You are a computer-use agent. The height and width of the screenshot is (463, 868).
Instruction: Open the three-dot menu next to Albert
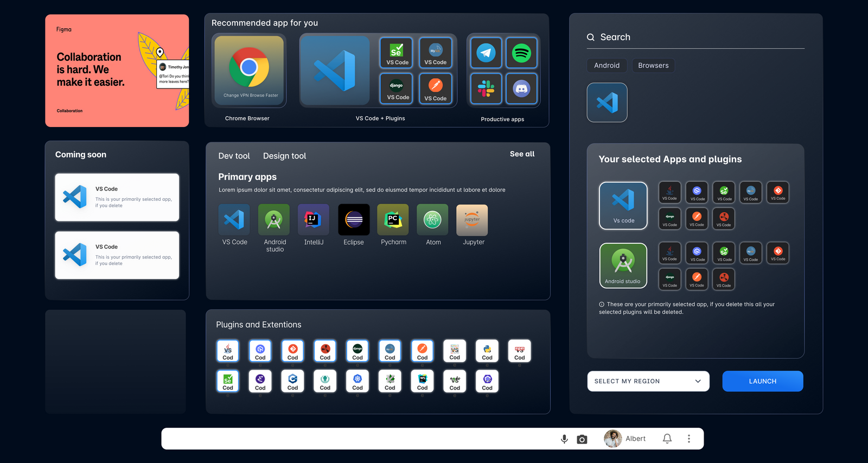[689, 439]
